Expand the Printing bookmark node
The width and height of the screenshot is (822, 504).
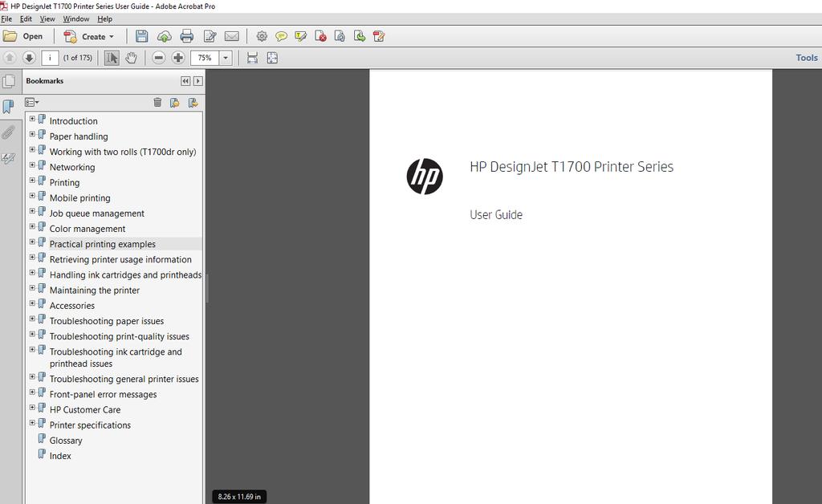pyautogui.click(x=32, y=181)
